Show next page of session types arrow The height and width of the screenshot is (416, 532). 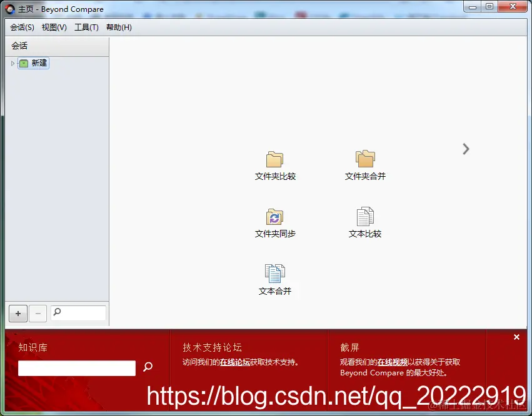(x=466, y=149)
